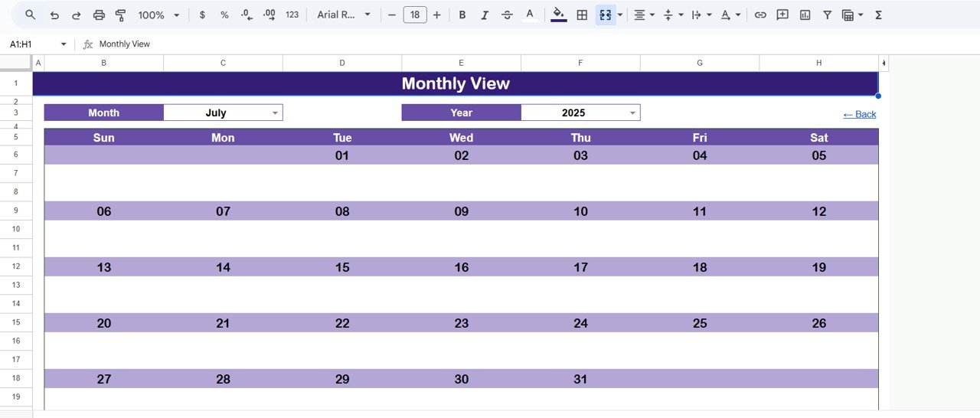Image resolution: width=980 pixels, height=418 pixels.
Task: Toggle bold formatting
Action: [x=462, y=15]
